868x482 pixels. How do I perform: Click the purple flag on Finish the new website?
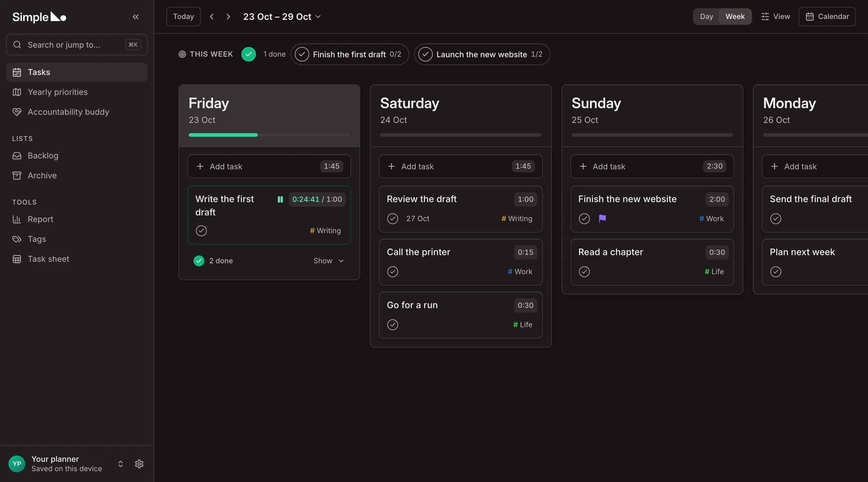[602, 219]
